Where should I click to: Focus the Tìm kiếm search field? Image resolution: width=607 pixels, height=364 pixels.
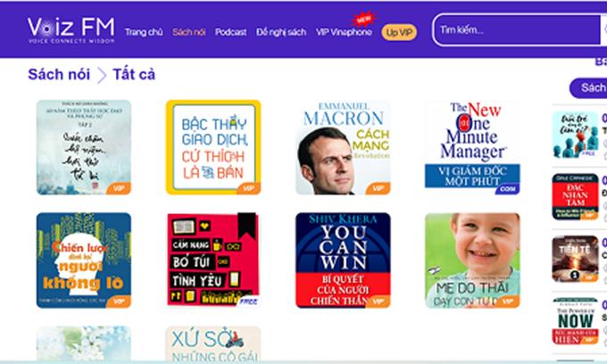[519, 29]
